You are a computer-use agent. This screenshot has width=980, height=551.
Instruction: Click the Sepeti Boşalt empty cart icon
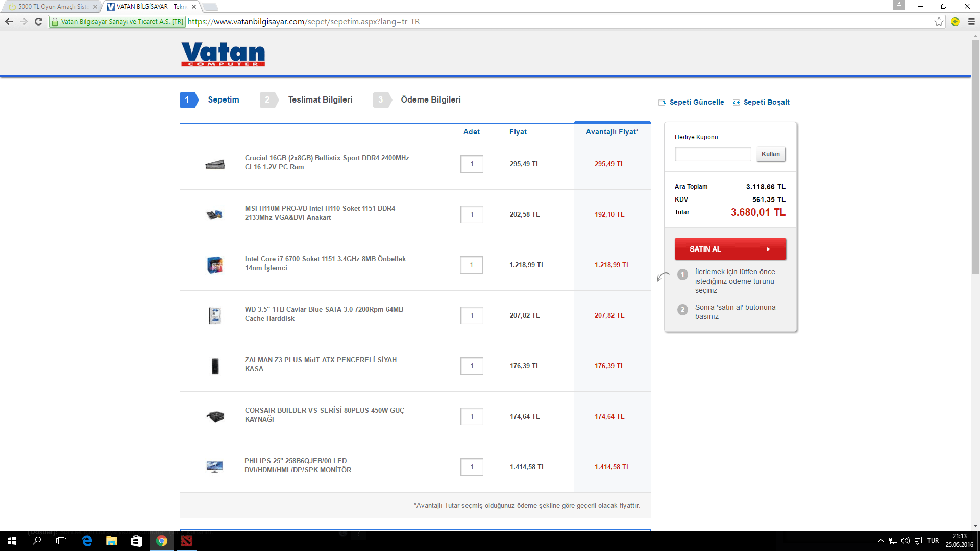pyautogui.click(x=736, y=103)
